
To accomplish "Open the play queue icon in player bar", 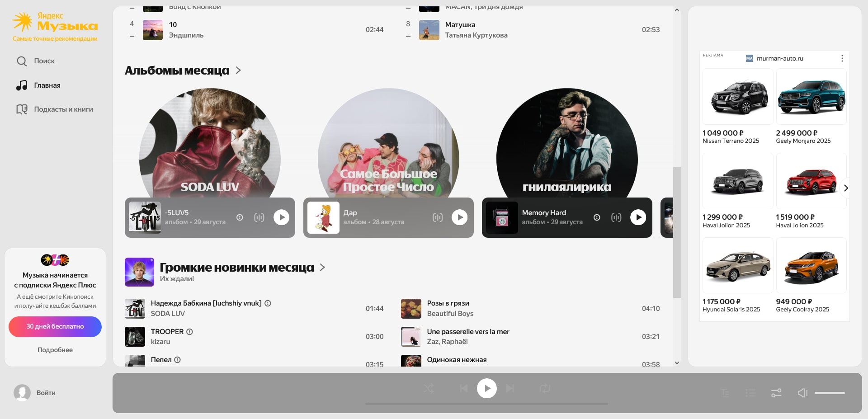I will coord(750,393).
